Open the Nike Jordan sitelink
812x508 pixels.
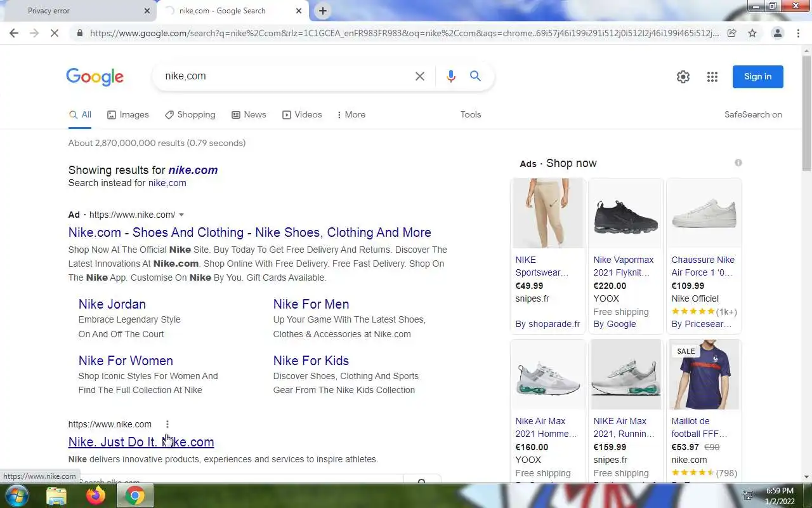point(112,304)
